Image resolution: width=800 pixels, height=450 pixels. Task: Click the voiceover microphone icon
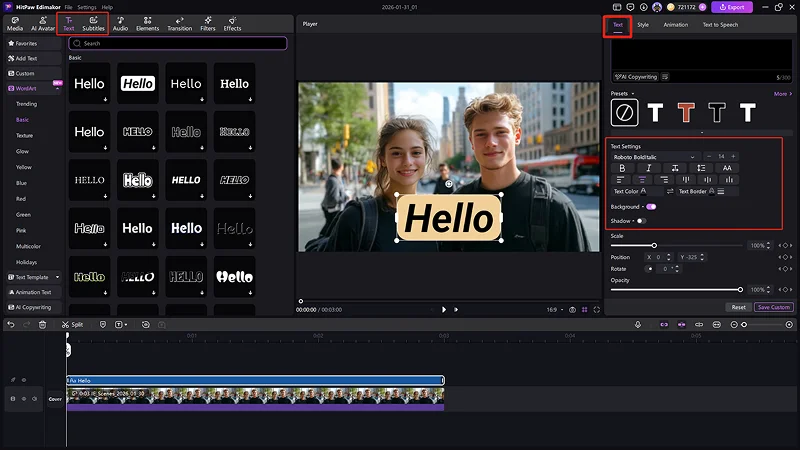(x=638, y=324)
